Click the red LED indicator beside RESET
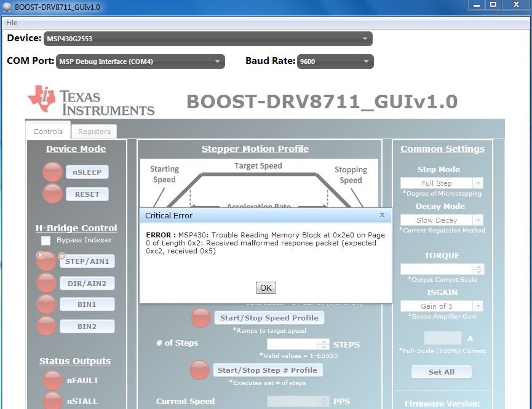This screenshot has height=409, width=532. pos(53,194)
